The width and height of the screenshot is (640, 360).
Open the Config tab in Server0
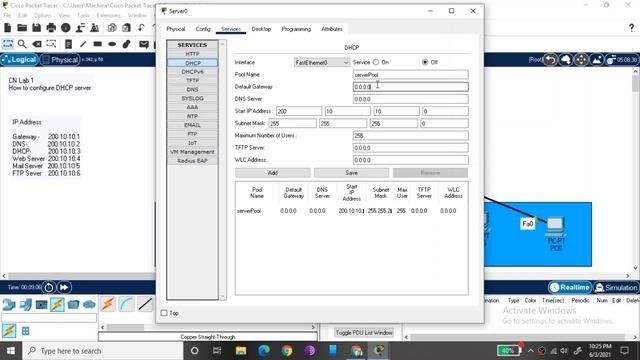[203, 29]
